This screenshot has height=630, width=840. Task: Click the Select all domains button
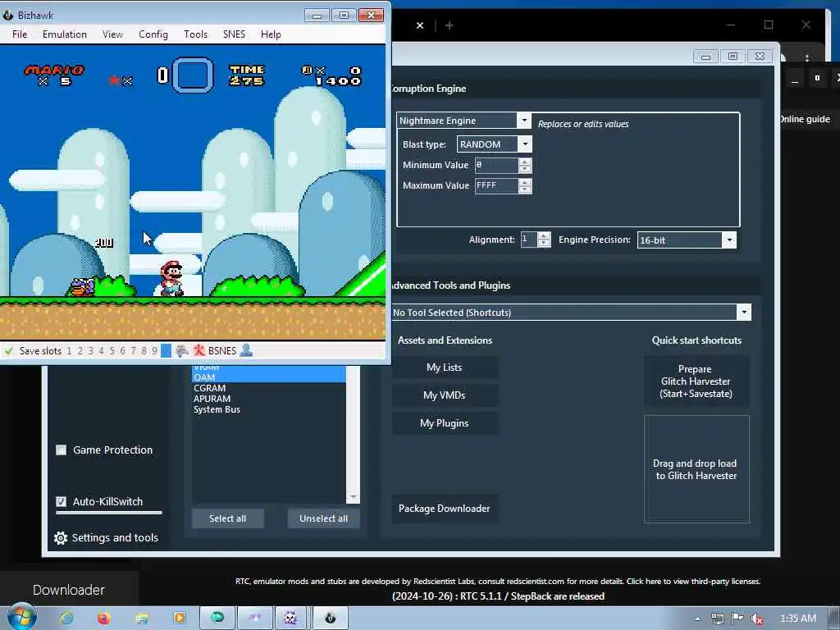tap(228, 518)
